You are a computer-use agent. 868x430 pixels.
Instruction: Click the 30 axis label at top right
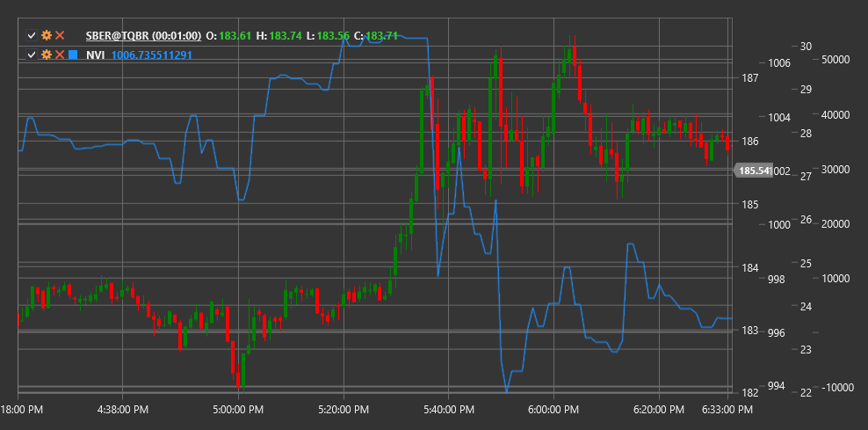coord(806,46)
